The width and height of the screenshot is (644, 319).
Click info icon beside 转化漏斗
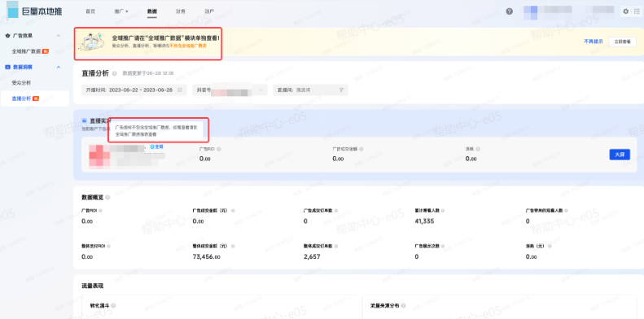[113, 306]
